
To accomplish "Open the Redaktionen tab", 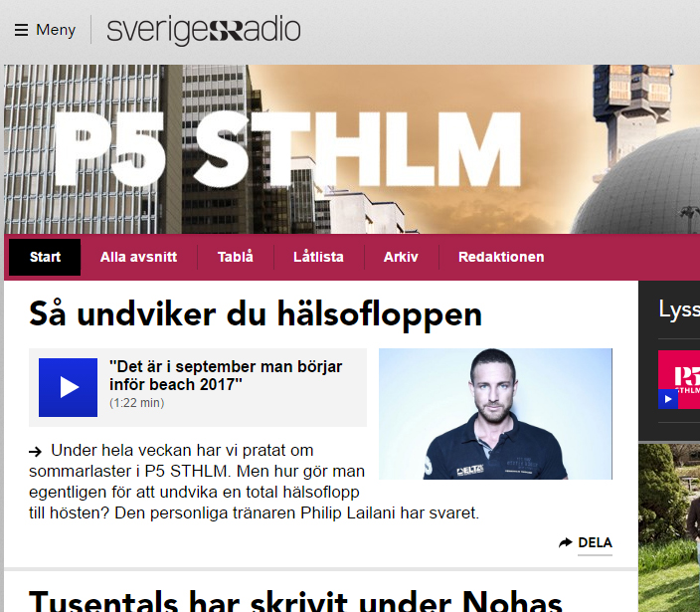I will (501, 257).
